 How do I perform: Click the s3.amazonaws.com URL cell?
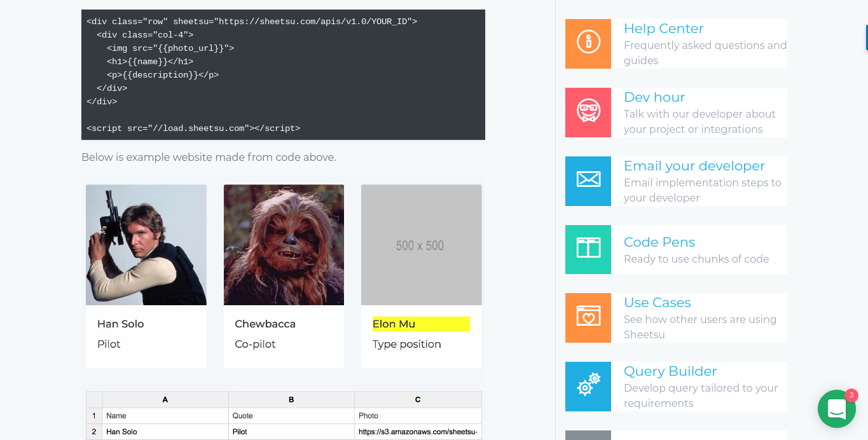(x=418, y=432)
